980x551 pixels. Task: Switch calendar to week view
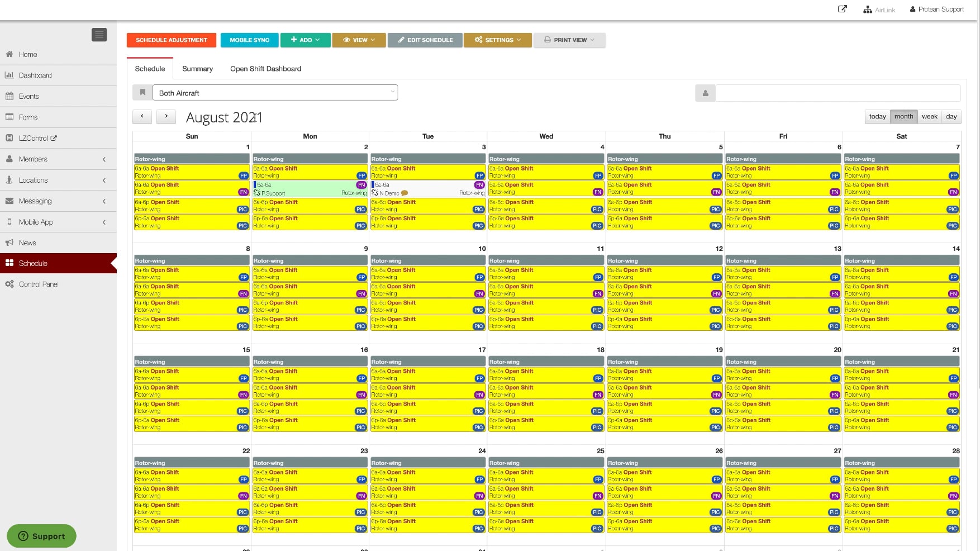pyautogui.click(x=929, y=116)
